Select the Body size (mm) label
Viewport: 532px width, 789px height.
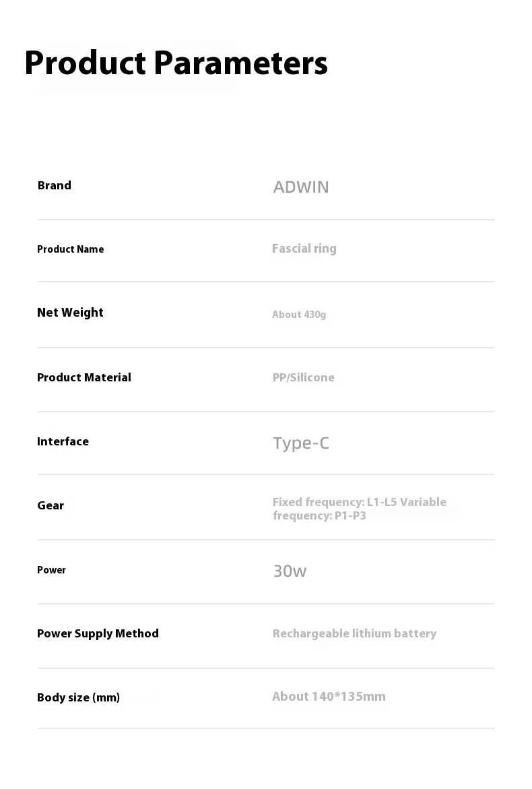[78, 697]
